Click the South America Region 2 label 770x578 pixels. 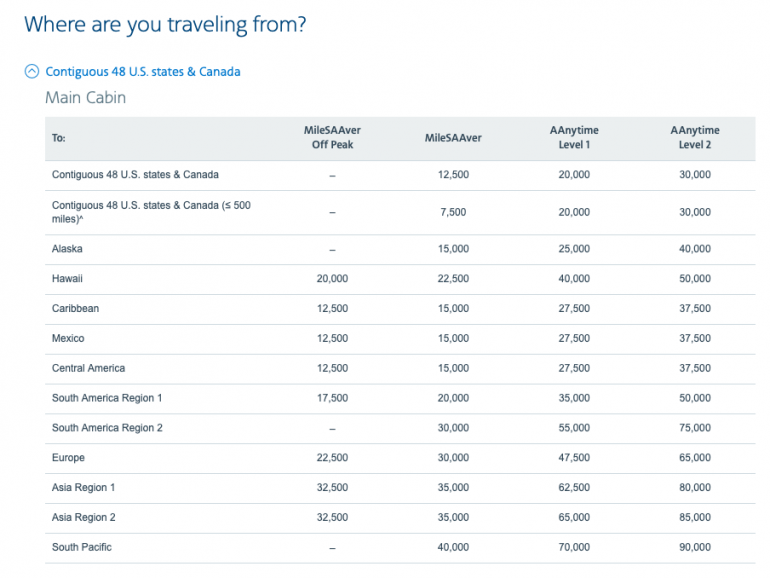pos(107,428)
